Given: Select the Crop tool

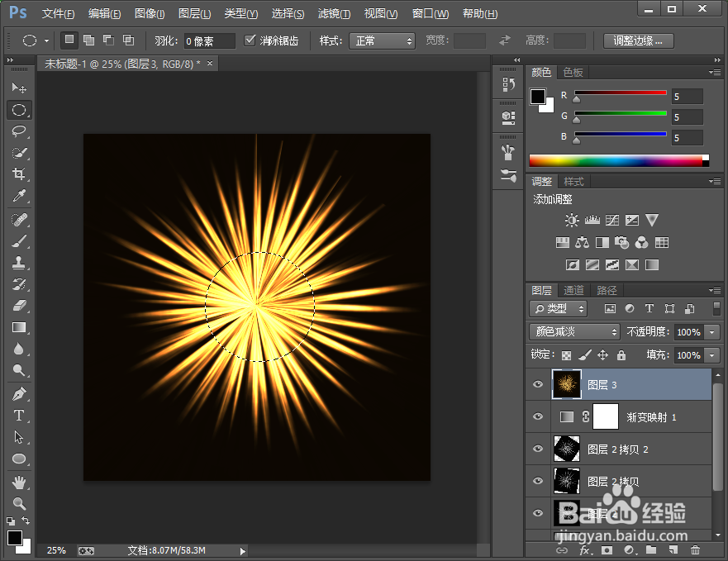Looking at the screenshot, I should [18, 174].
